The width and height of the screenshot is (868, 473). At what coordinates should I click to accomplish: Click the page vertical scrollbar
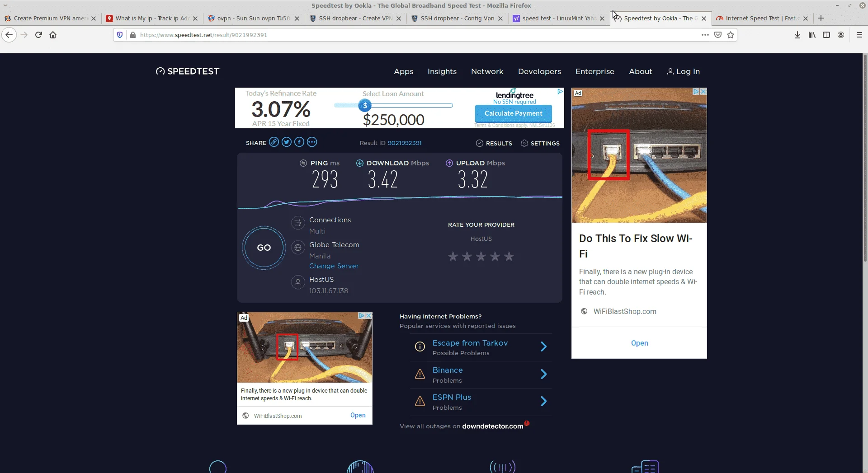coord(865,158)
